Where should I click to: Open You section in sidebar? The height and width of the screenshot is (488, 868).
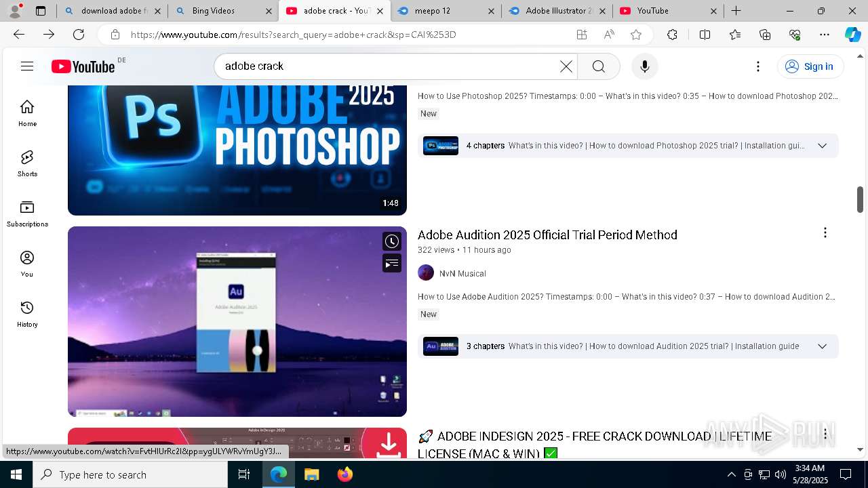point(27,264)
